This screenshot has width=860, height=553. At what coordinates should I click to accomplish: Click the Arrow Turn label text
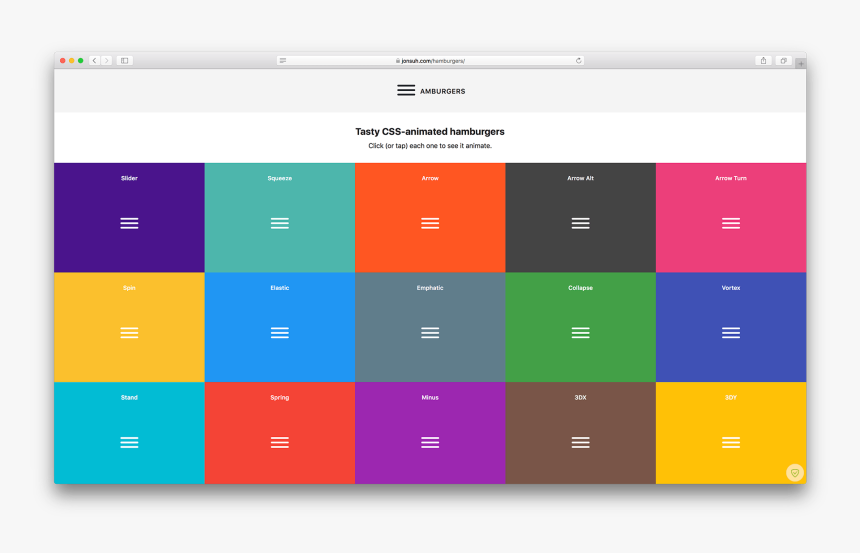point(731,178)
